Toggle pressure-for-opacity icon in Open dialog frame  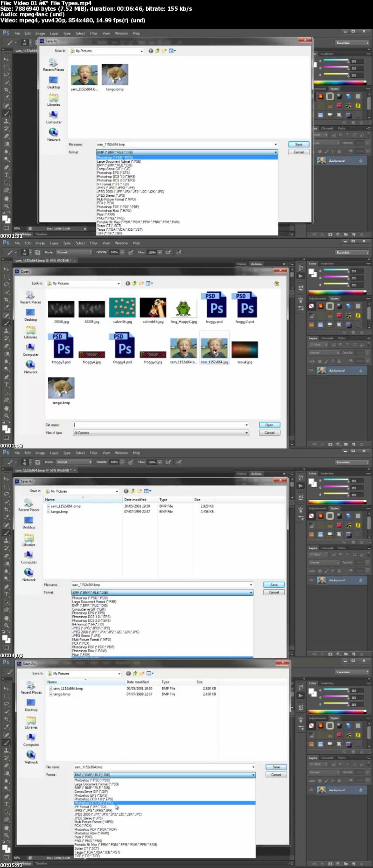coord(131,252)
